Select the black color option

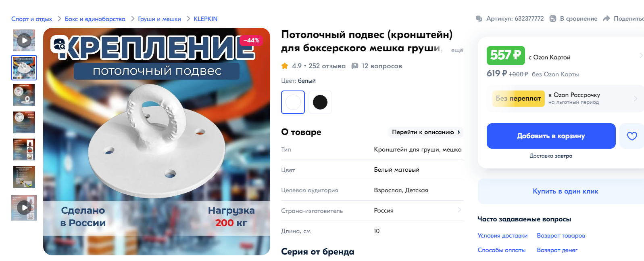(x=320, y=102)
